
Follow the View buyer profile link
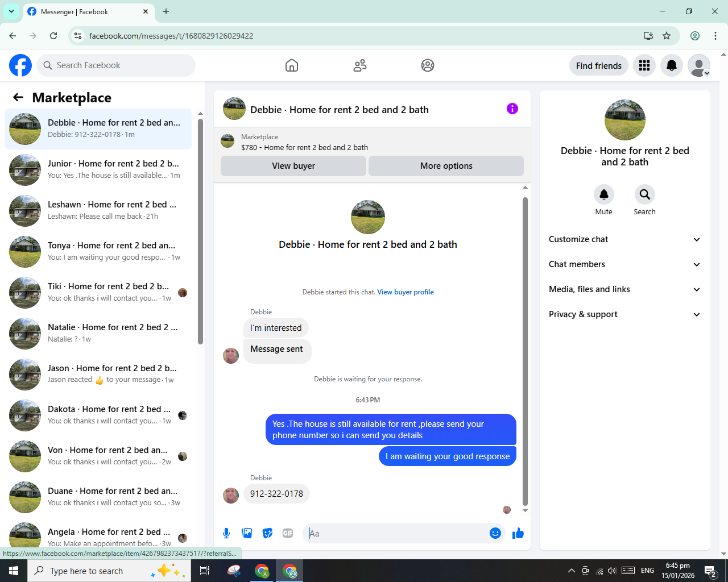click(x=406, y=292)
